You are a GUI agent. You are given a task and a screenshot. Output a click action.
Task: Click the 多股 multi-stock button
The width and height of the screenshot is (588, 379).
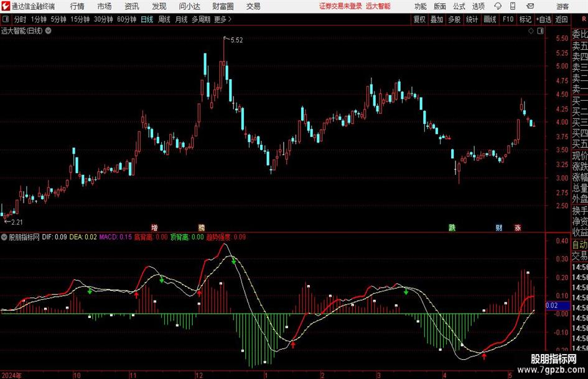coord(454,19)
